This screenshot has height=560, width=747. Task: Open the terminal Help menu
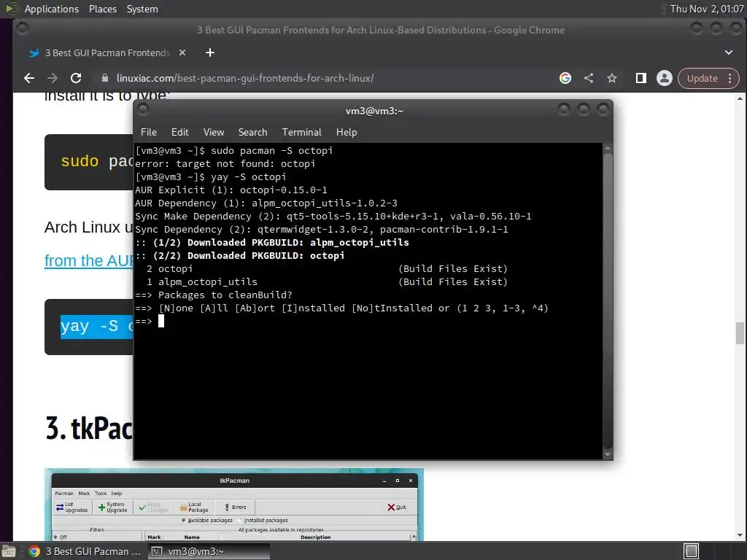point(347,133)
